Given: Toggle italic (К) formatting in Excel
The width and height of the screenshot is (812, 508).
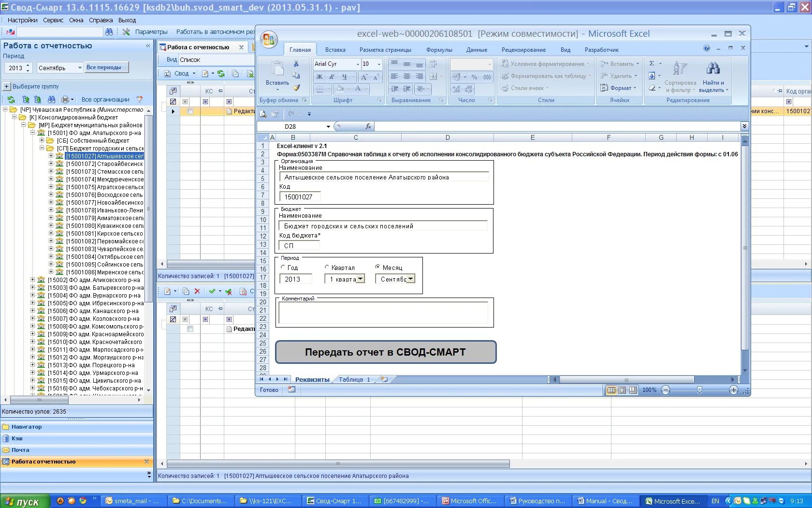Looking at the screenshot, I should tap(332, 76).
